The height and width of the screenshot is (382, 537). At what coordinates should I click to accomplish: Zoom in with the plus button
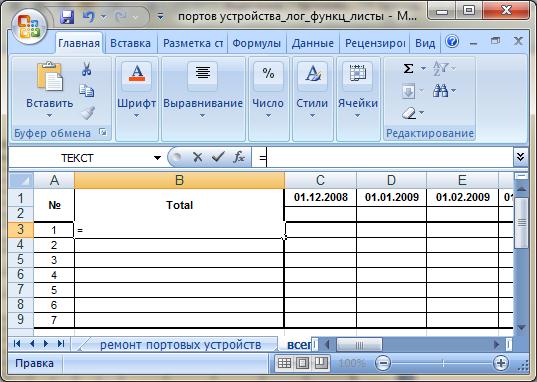tap(501, 363)
